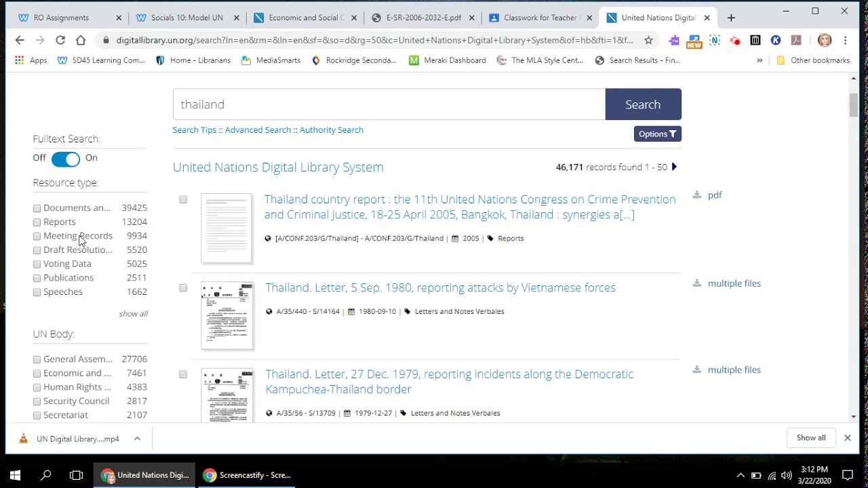The image size is (868, 488).
Task: Tick the Voting Data checkbox
Action: click(37, 264)
